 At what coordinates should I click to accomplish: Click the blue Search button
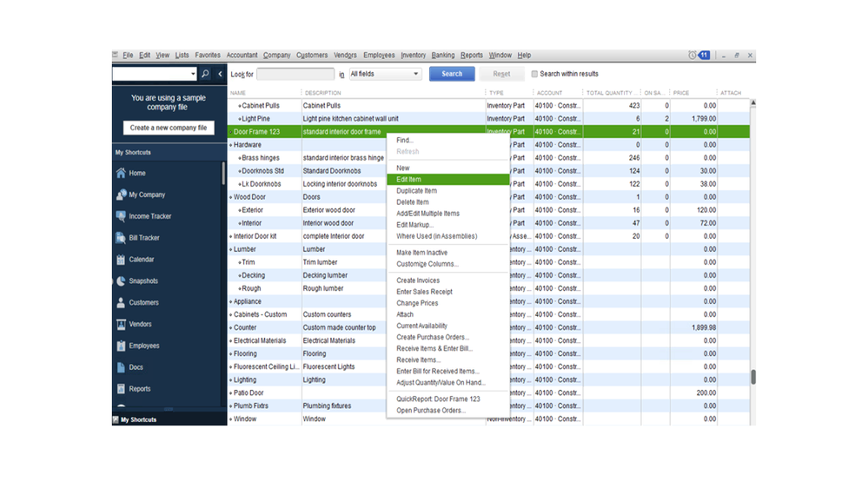pos(452,74)
